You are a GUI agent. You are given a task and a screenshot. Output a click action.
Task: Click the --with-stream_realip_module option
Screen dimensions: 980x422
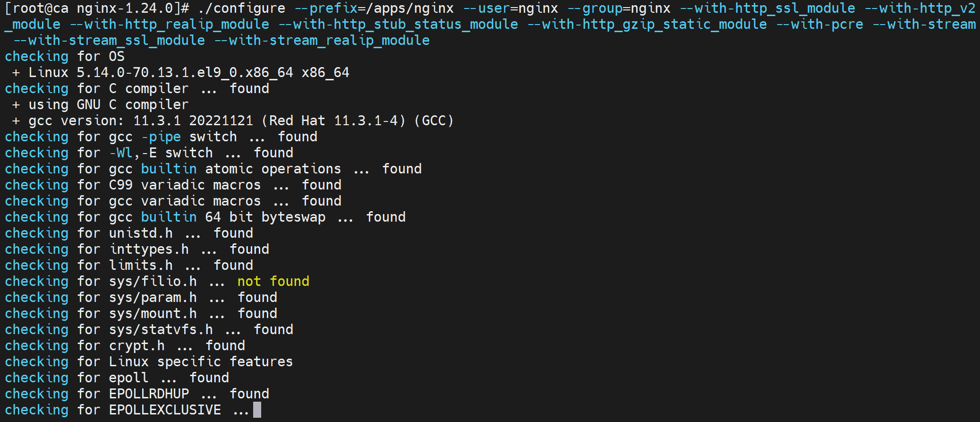click(x=322, y=41)
